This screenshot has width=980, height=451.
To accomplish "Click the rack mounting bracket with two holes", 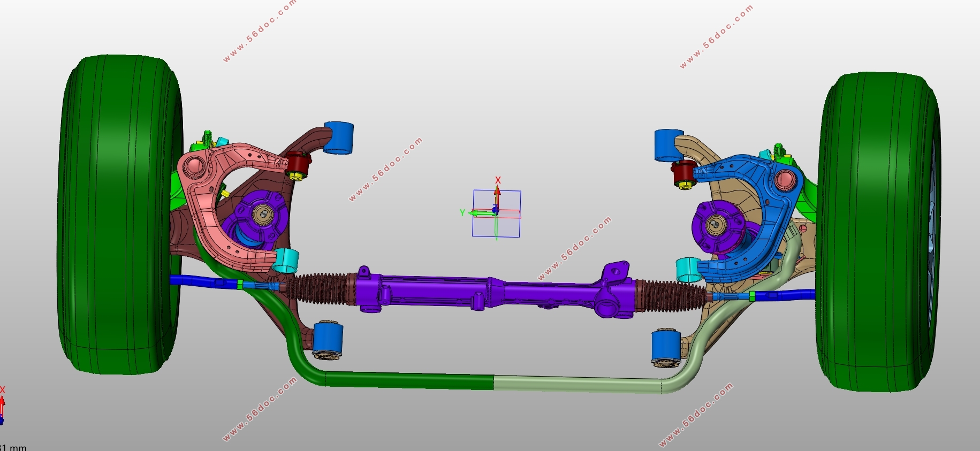I will click(x=616, y=272).
